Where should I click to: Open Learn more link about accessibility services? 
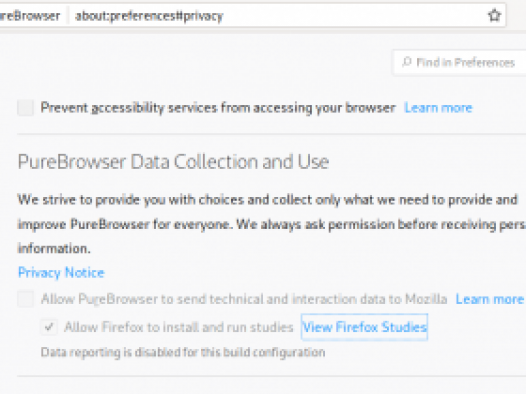coord(438,108)
